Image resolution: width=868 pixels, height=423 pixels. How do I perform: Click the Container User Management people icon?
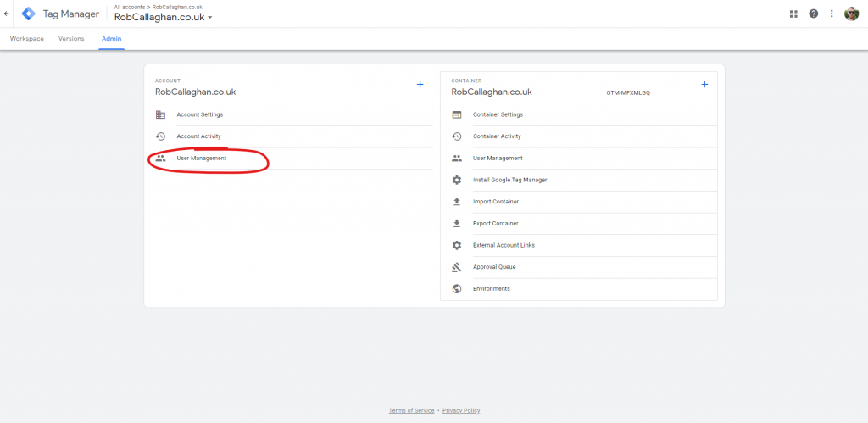point(457,158)
